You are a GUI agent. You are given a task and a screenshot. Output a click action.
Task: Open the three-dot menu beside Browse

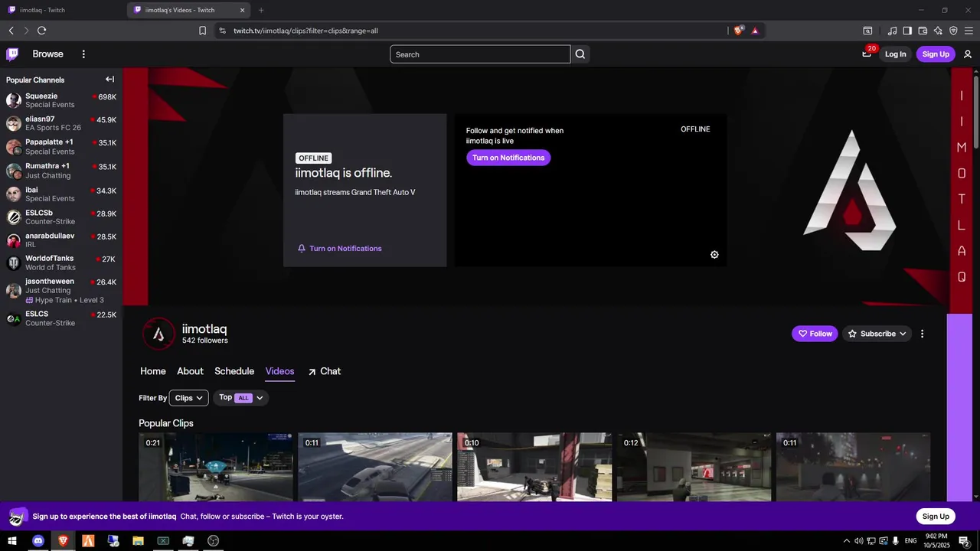tap(83, 54)
